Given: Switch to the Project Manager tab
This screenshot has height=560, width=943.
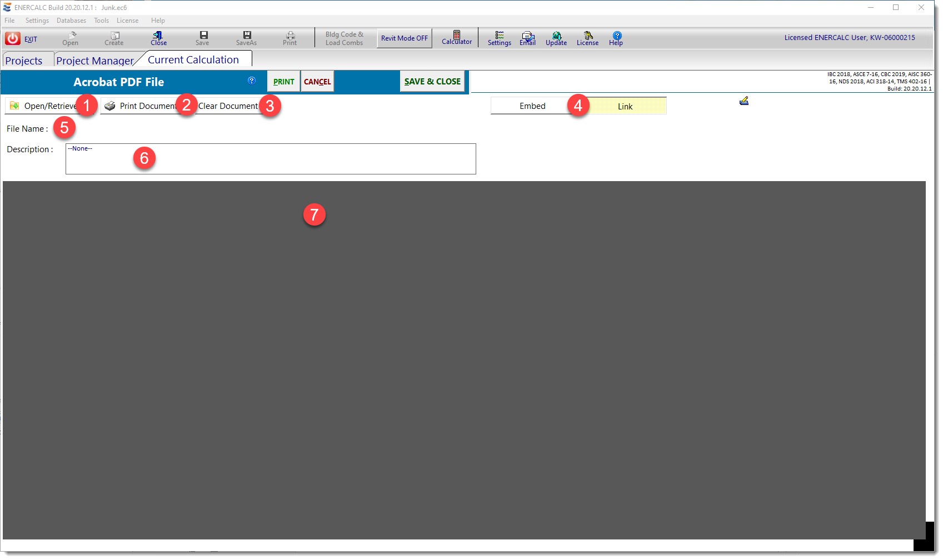Looking at the screenshot, I should click(x=94, y=61).
